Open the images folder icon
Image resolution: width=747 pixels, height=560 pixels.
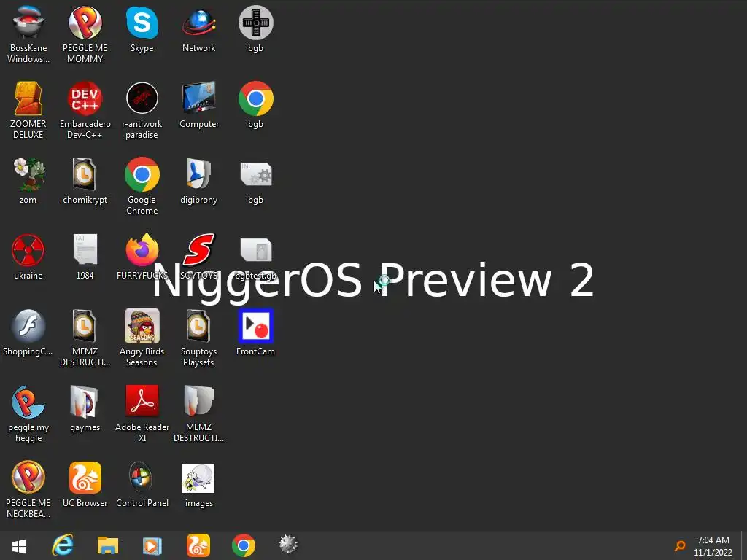coord(198,484)
